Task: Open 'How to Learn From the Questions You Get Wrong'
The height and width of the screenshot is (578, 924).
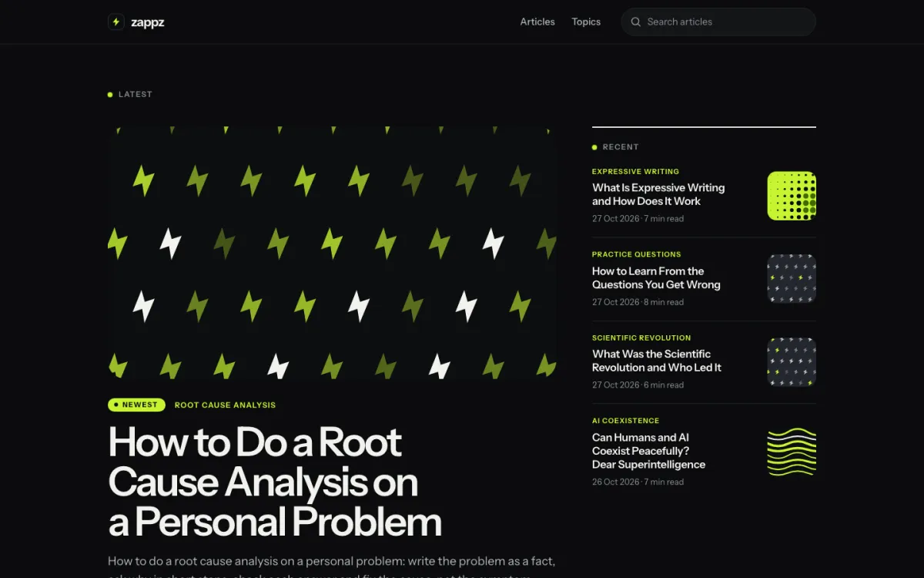Action: pos(656,277)
